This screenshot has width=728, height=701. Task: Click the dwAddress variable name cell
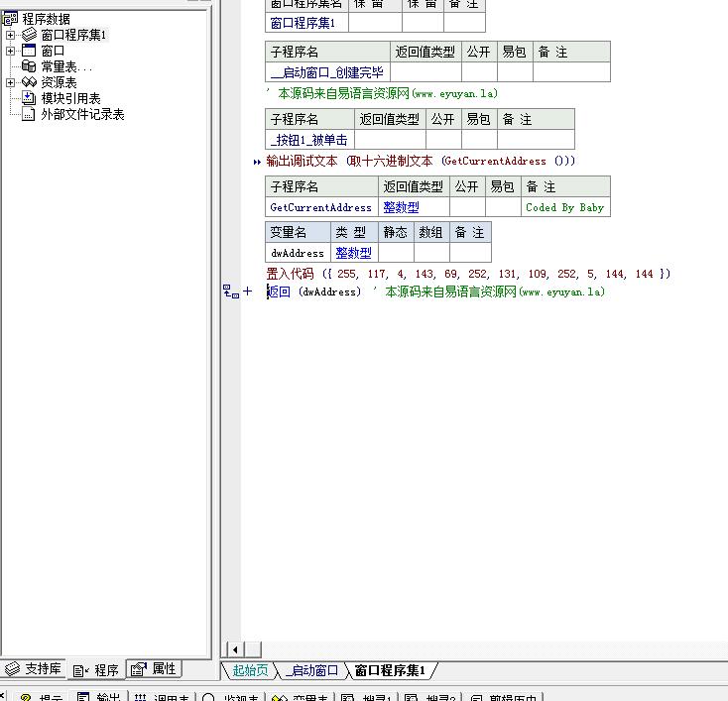(298, 253)
